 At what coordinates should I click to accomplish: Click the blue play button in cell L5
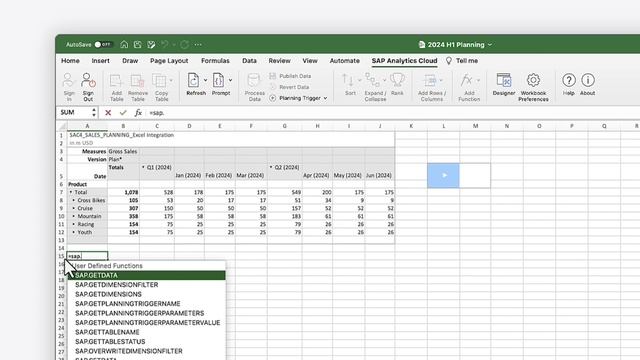pyautogui.click(x=443, y=176)
